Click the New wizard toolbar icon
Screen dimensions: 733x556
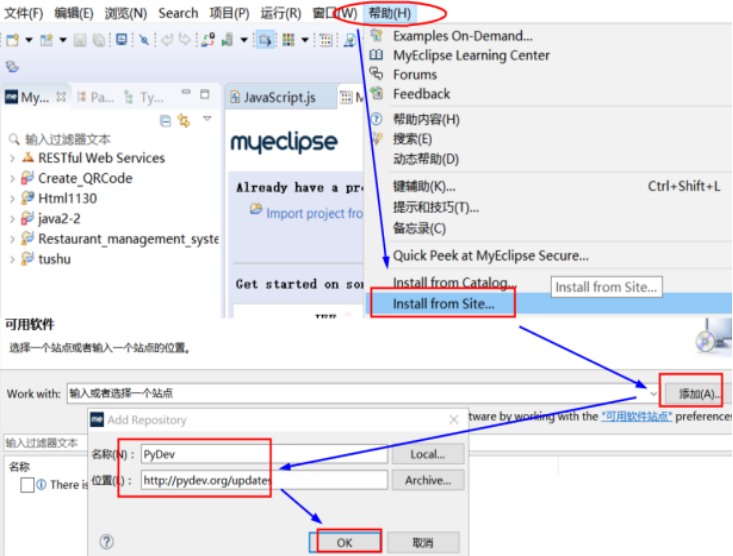[x=13, y=40]
